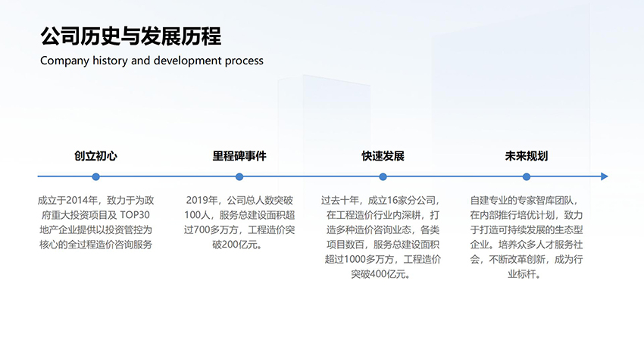This screenshot has width=644, height=362.
Task: Select the subtitle Company history and development process
Action: coord(152,61)
